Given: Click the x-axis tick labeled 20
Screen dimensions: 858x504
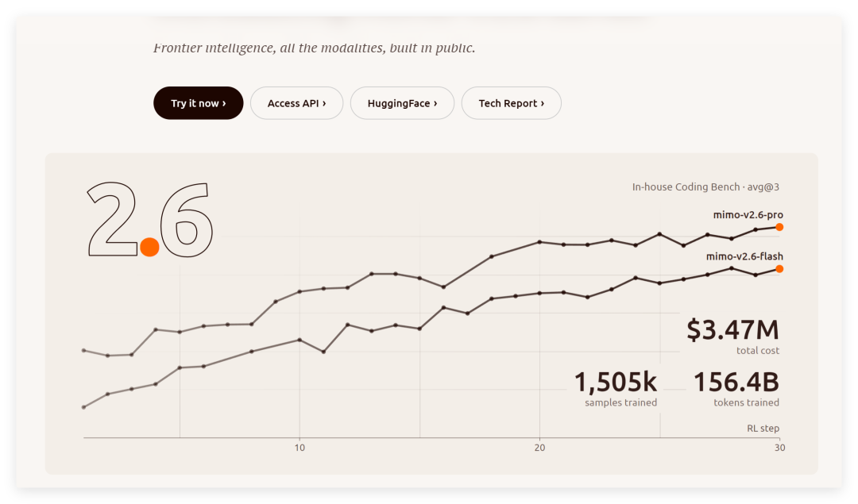Looking at the screenshot, I should coord(539,448).
